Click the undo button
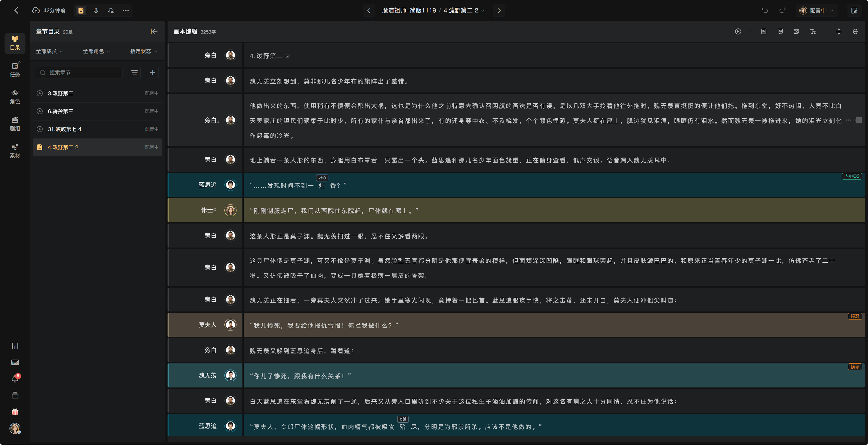Image resolution: width=868 pixels, height=445 pixels. pos(764,10)
